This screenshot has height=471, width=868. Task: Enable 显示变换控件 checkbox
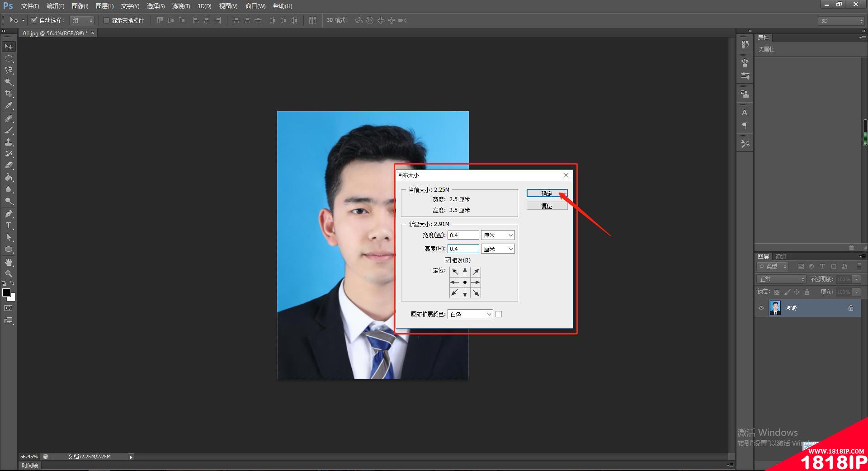(x=106, y=20)
